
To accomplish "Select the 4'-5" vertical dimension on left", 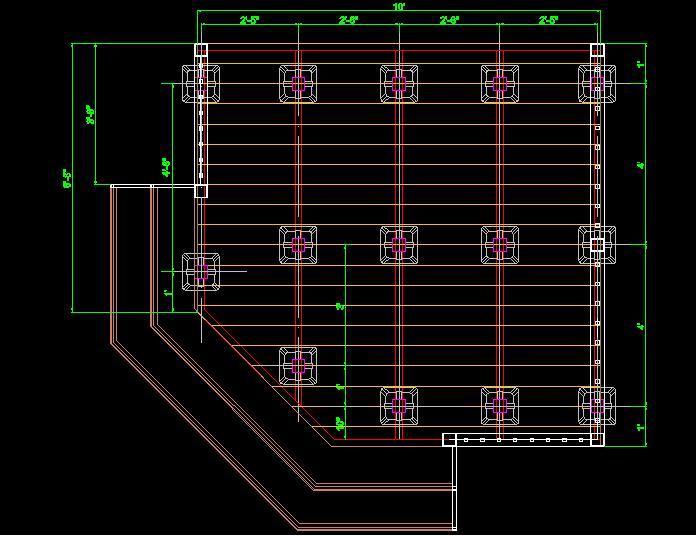I will (x=166, y=166).
